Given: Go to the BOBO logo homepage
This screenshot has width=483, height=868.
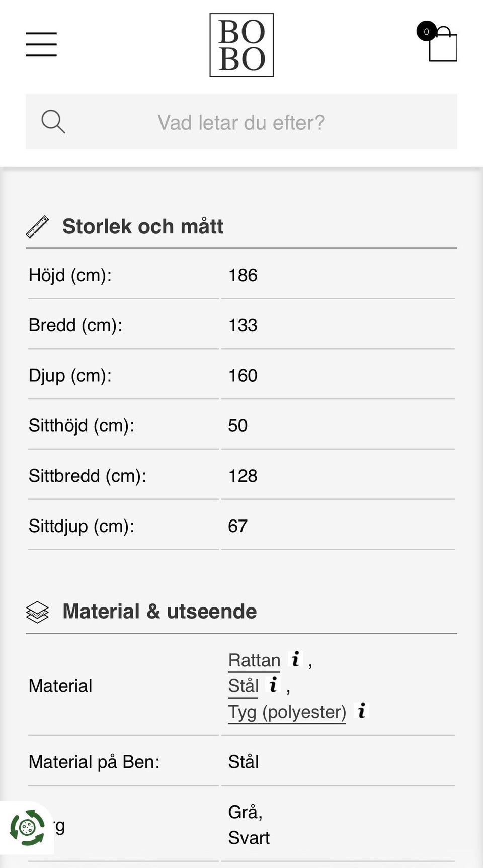Looking at the screenshot, I should coord(242,45).
